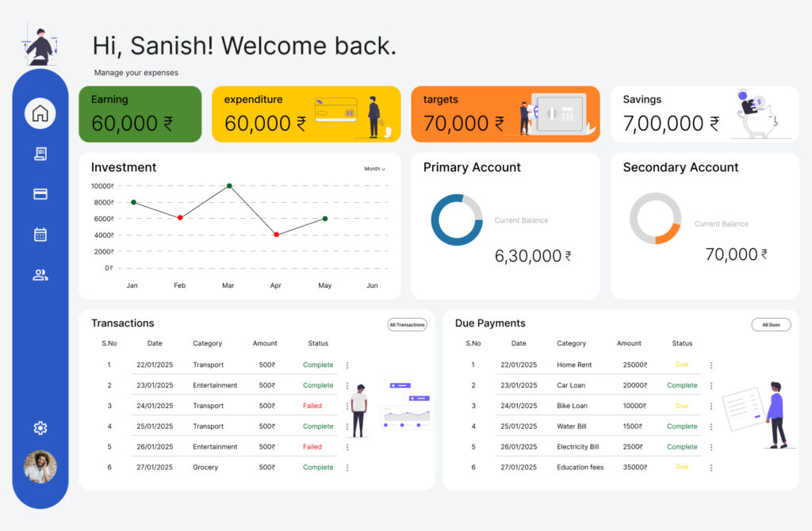This screenshot has height=531, width=812.
Task: Open options menu for Car Loan payment
Action: tap(710, 386)
